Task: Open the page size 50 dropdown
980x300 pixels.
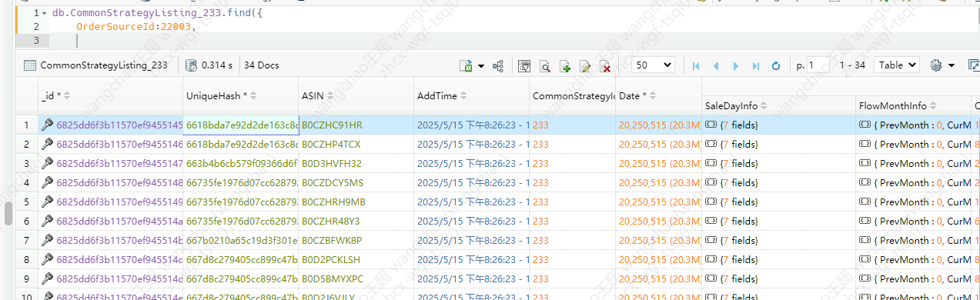Action: pos(654,65)
